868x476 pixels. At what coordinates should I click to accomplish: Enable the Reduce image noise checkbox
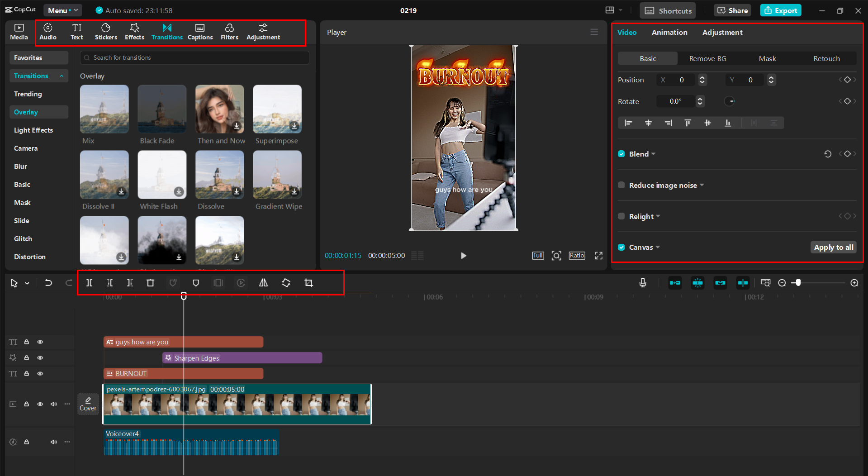[x=621, y=185]
